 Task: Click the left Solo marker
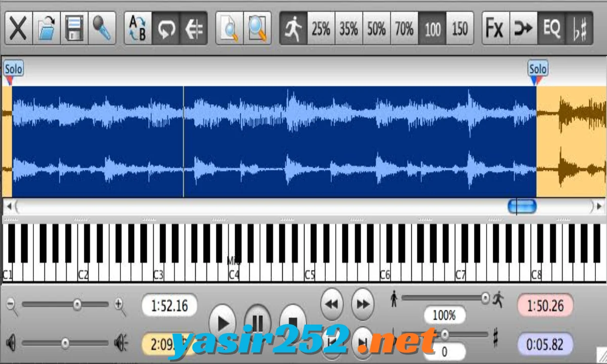click(x=13, y=69)
